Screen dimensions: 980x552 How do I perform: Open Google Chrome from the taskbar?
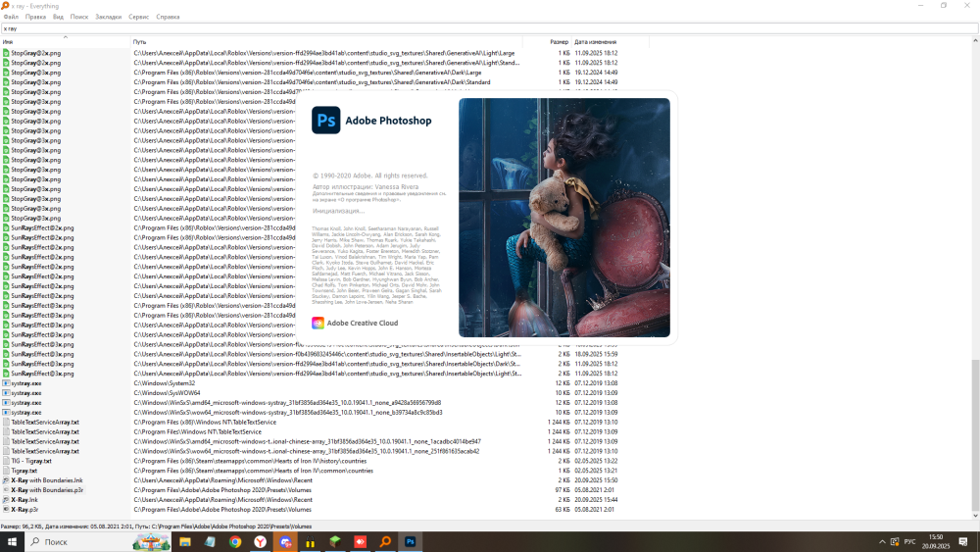[235, 542]
